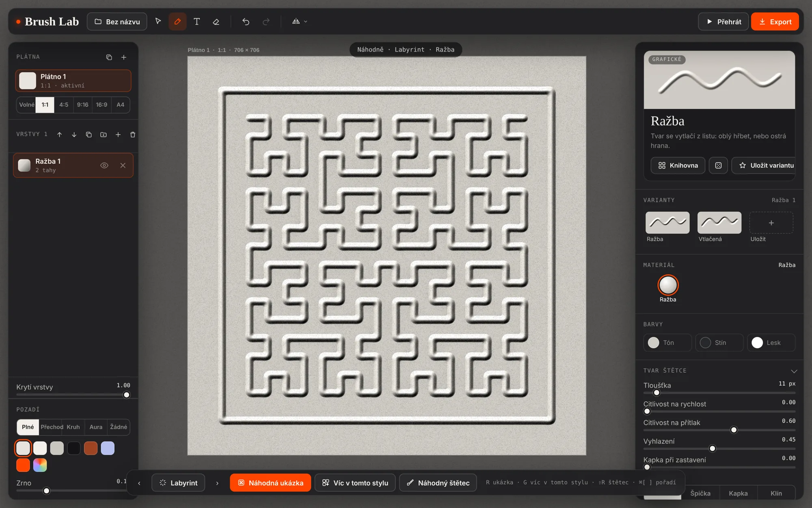Open the Labyrint style selector
This screenshot has width=812, height=508.
[x=178, y=483]
